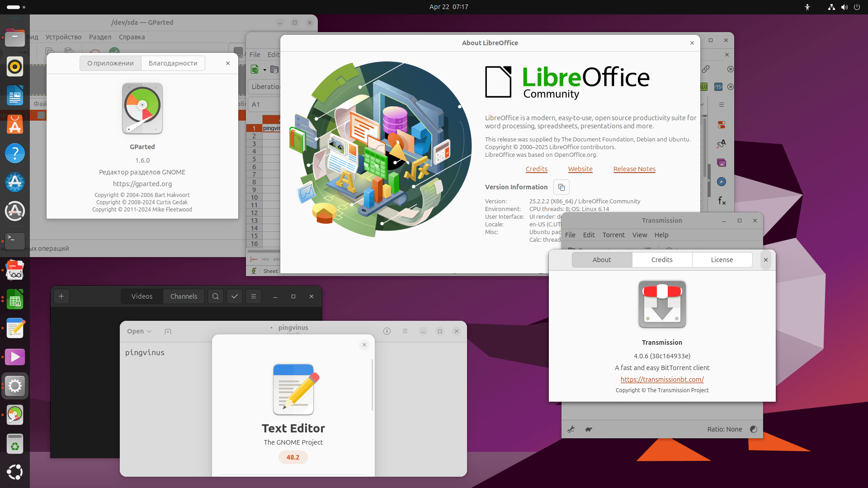Open the https://gparted.org link
Screen dimensions: 868x488
pyautogui.click(x=142, y=184)
